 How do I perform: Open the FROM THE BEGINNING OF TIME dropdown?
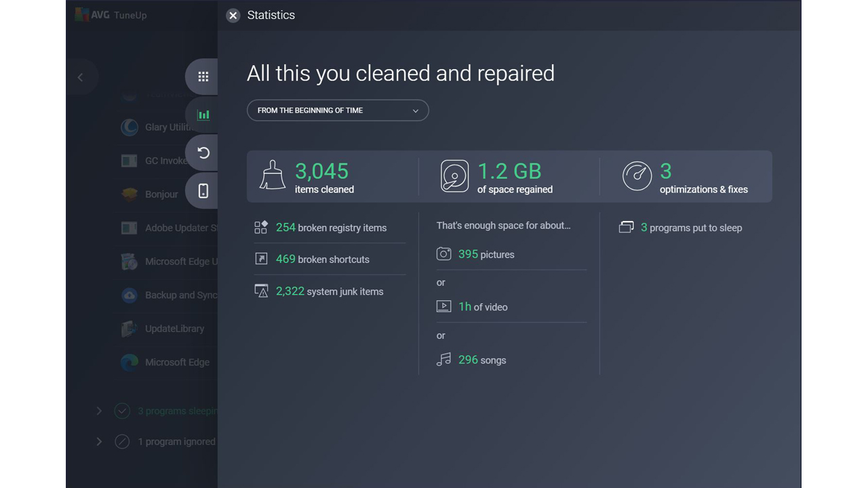337,110
